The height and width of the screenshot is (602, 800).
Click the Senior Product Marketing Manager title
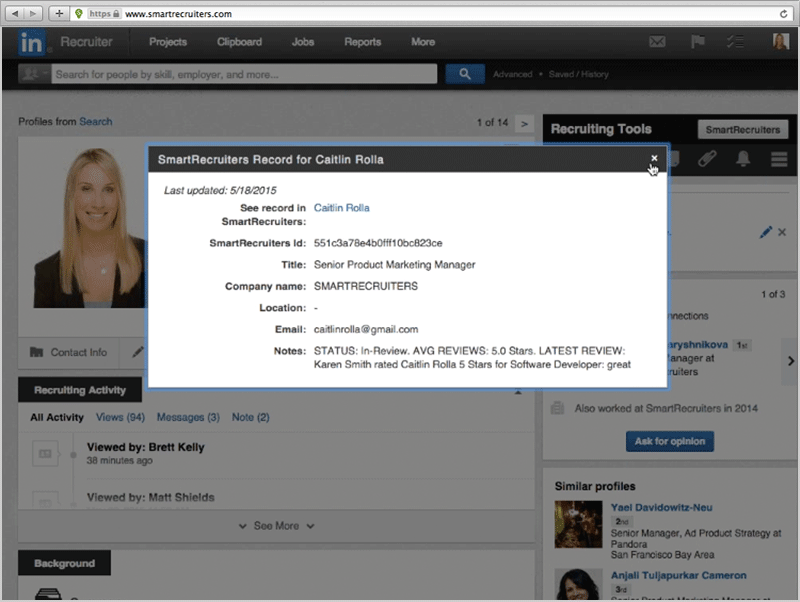pyautogui.click(x=394, y=265)
